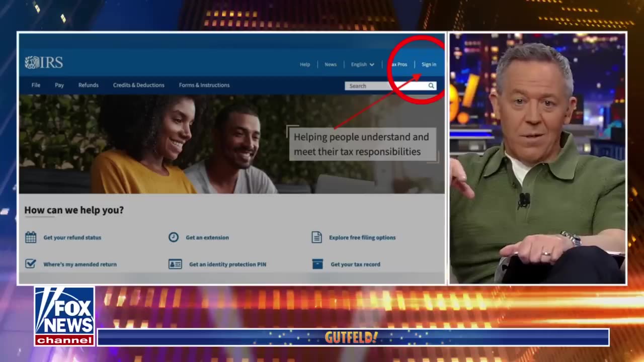Click the checkmark icon beside amended return

[x=31, y=264]
